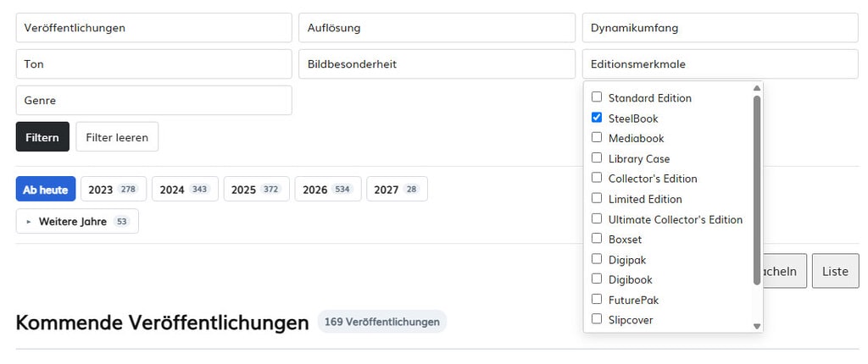
Task: Click the dropdown scrollbar down arrow
Action: [x=757, y=327]
